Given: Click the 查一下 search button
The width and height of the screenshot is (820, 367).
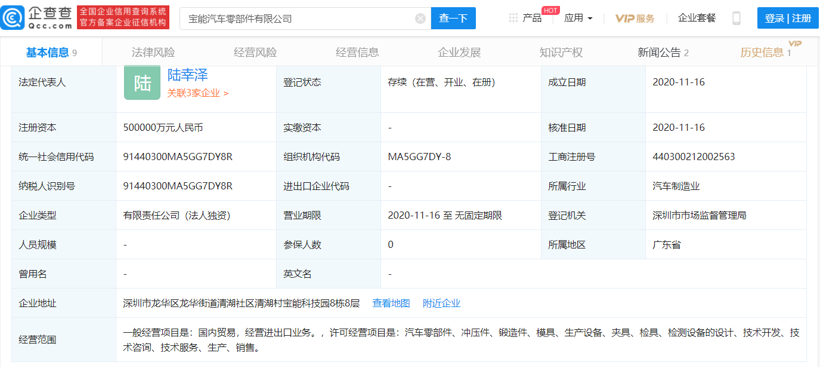Looking at the screenshot, I should click(453, 18).
